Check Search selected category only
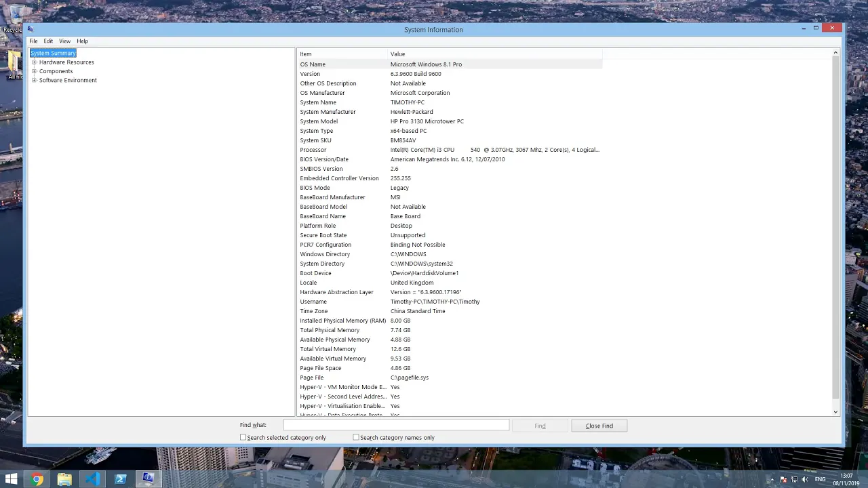This screenshot has width=868, height=488. coord(243,437)
